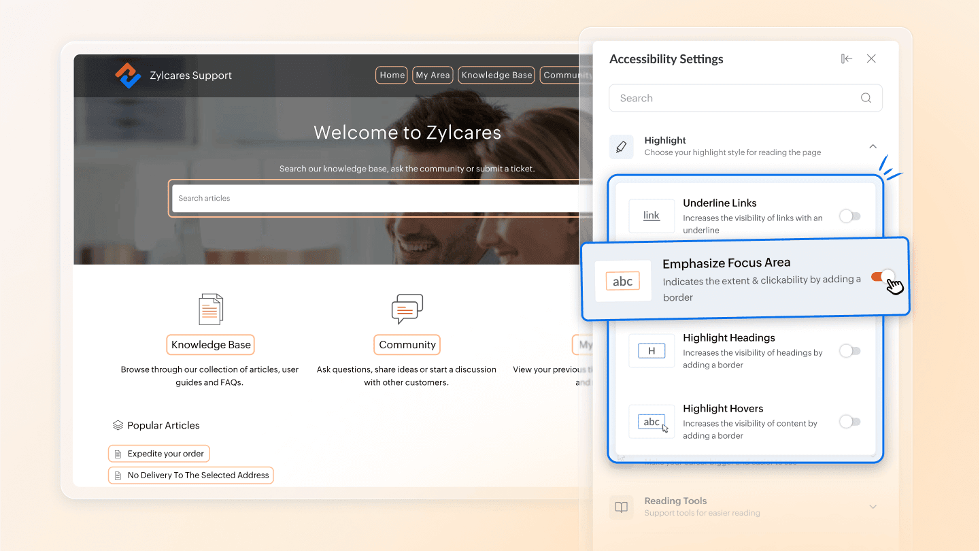Enable the Underline Links toggle
This screenshot has width=980, height=551.
pos(849,216)
